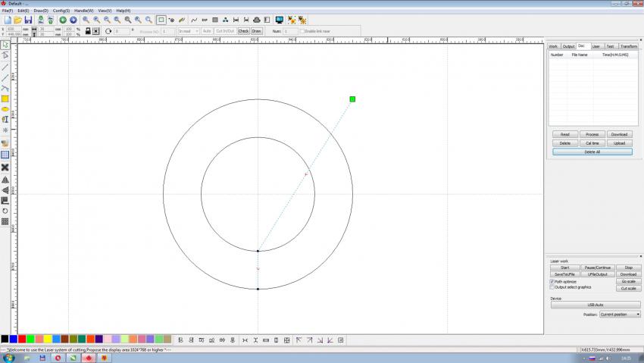Choose the text tool in left toolbar

pyautogui.click(x=5, y=120)
